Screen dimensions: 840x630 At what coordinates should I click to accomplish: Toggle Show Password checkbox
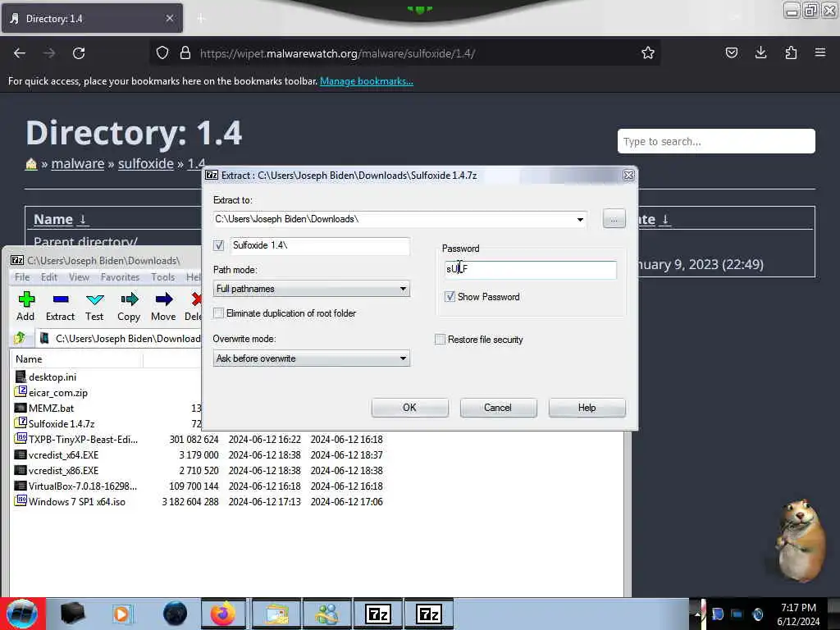pos(450,296)
